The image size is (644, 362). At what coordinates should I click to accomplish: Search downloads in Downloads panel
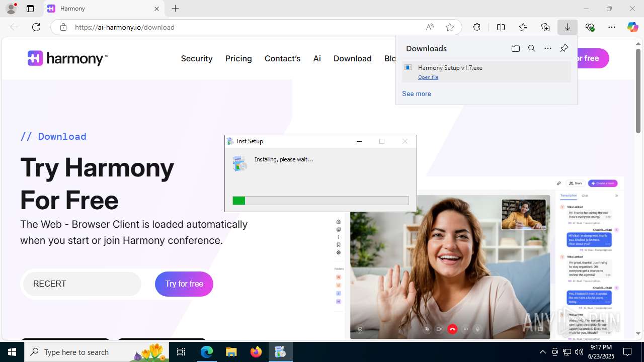tap(531, 48)
